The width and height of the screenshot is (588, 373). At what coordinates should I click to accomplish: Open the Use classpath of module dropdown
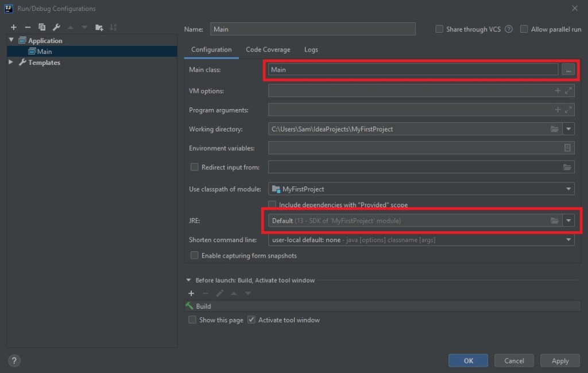(568, 189)
